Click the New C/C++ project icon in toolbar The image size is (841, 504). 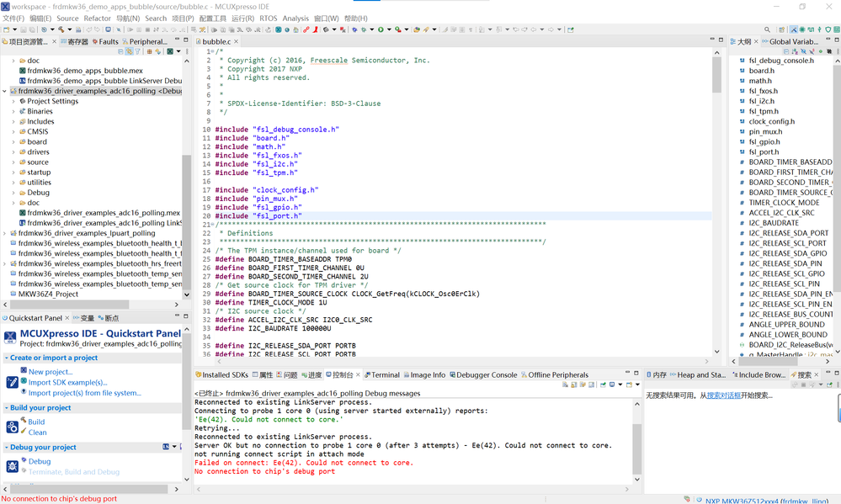tap(7, 29)
